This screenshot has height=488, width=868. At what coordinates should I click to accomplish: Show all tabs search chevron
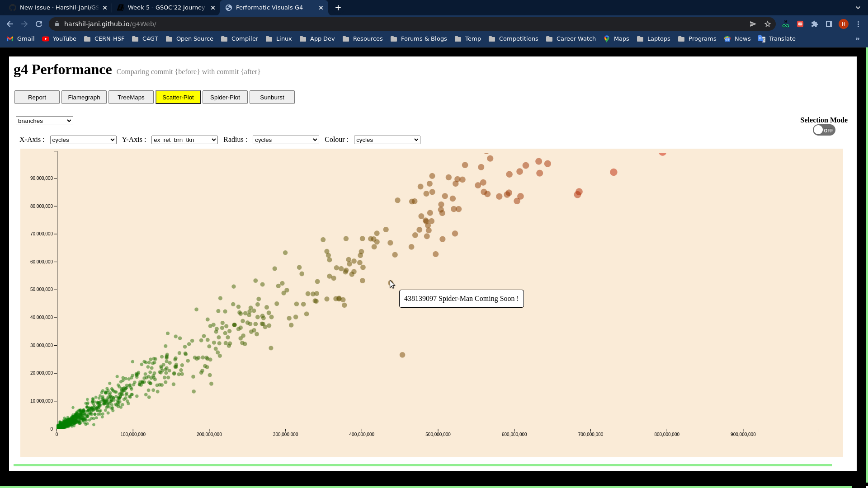pyautogui.click(x=858, y=8)
